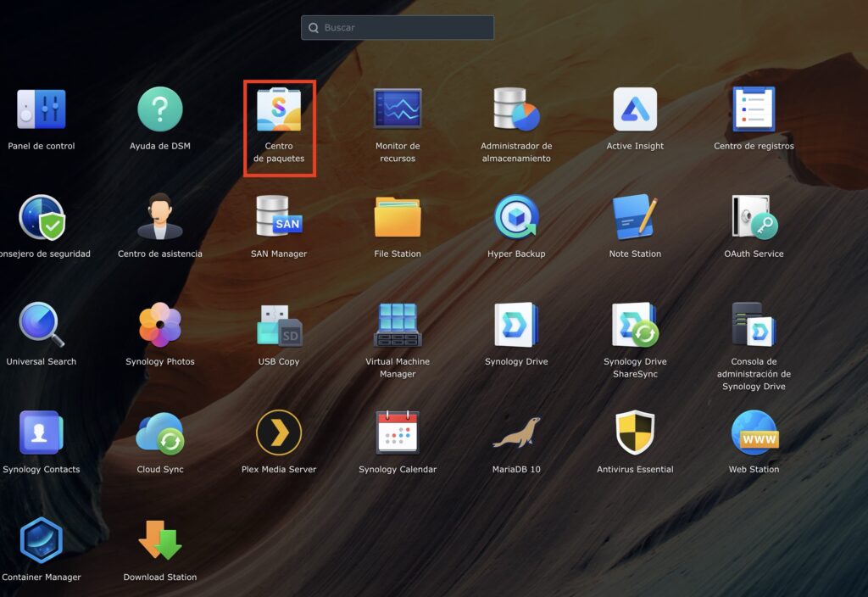The height and width of the screenshot is (597, 868).
Task: Launch Universal Search
Action: point(42,325)
